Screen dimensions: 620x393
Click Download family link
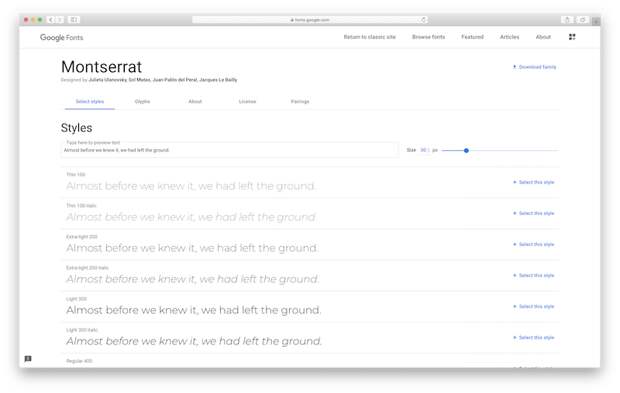[x=534, y=67]
